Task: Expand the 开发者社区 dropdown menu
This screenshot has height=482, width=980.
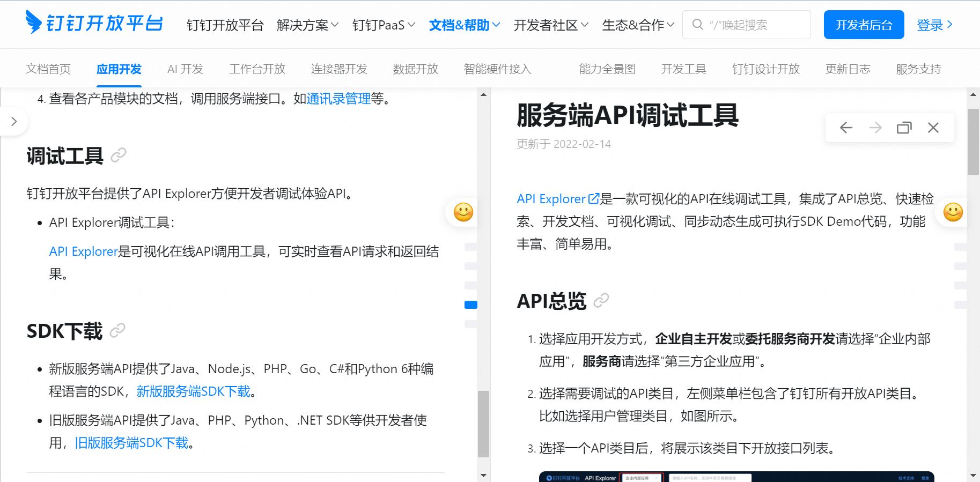Action: pos(551,25)
